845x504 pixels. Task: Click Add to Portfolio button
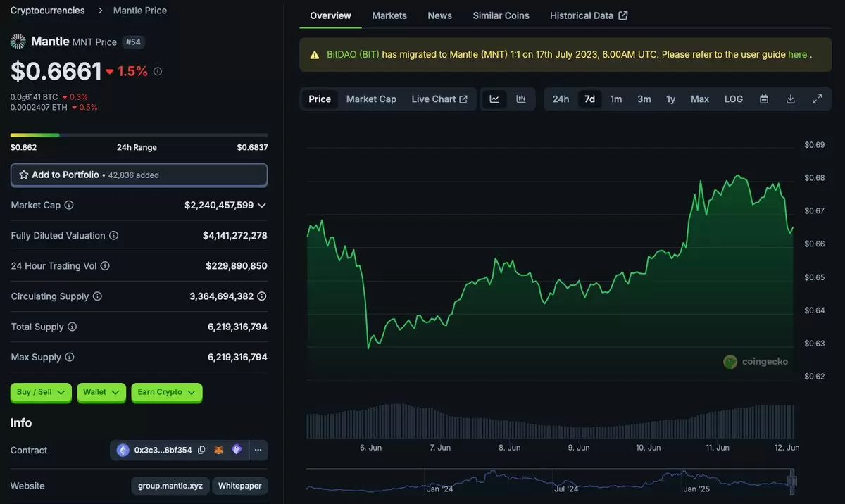click(x=139, y=175)
